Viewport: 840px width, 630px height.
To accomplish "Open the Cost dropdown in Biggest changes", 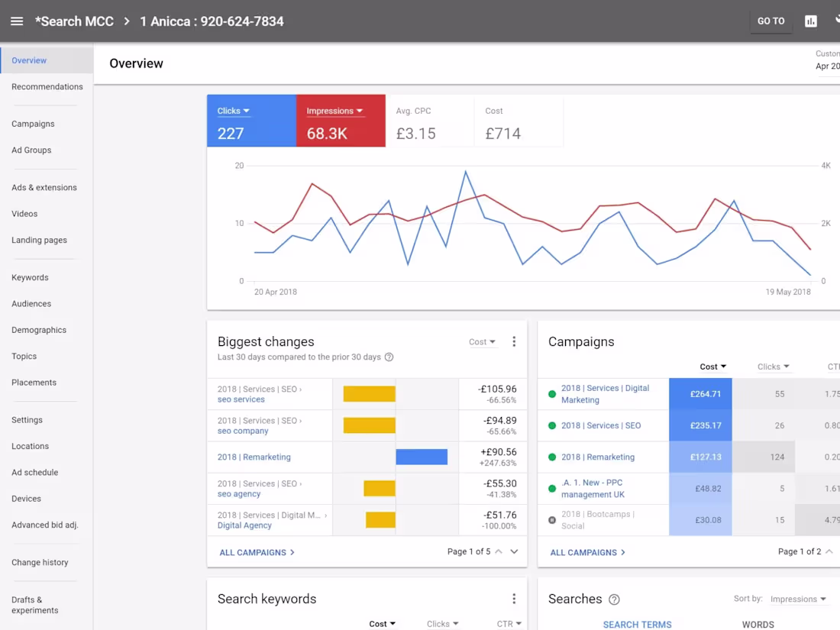I will coord(482,341).
